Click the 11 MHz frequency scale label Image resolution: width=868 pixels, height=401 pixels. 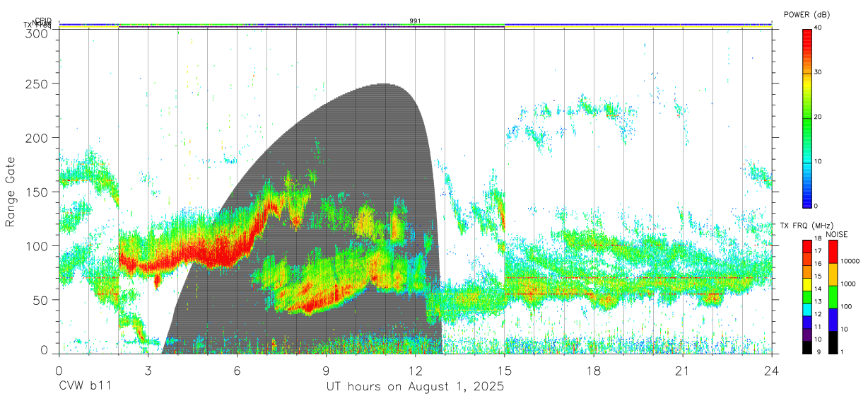pyautogui.click(x=818, y=327)
